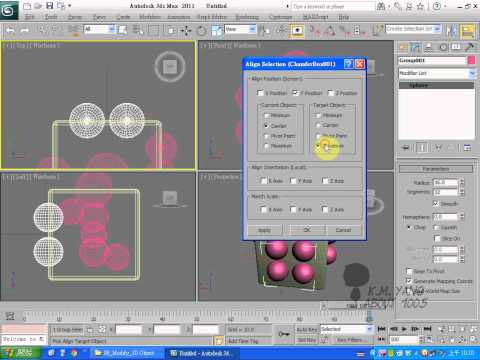
Task: Switch to the Untitled - Autodesk taskbar item
Action: pyautogui.click(x=201, y=353)
